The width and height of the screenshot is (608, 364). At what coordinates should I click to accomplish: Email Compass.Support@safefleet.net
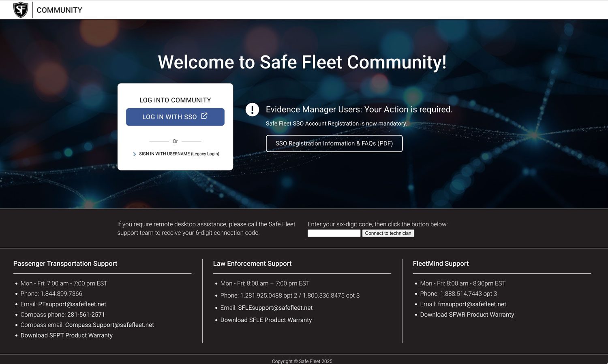109,325
